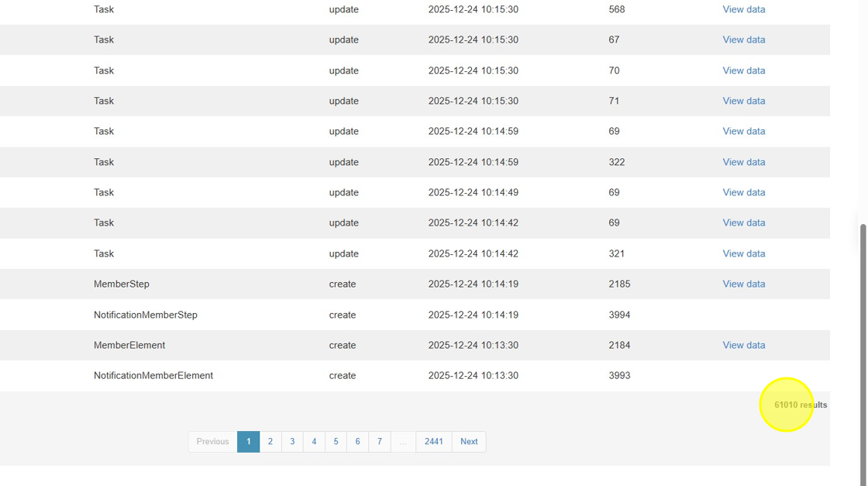
Task: View data for Task 69 at 10:14:49
Action: click(743, 192)
